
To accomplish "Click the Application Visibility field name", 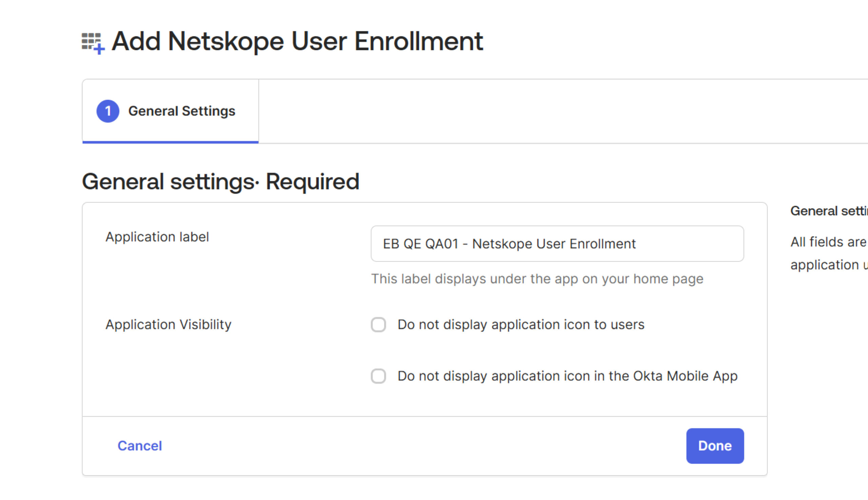I will coord(168,325).
